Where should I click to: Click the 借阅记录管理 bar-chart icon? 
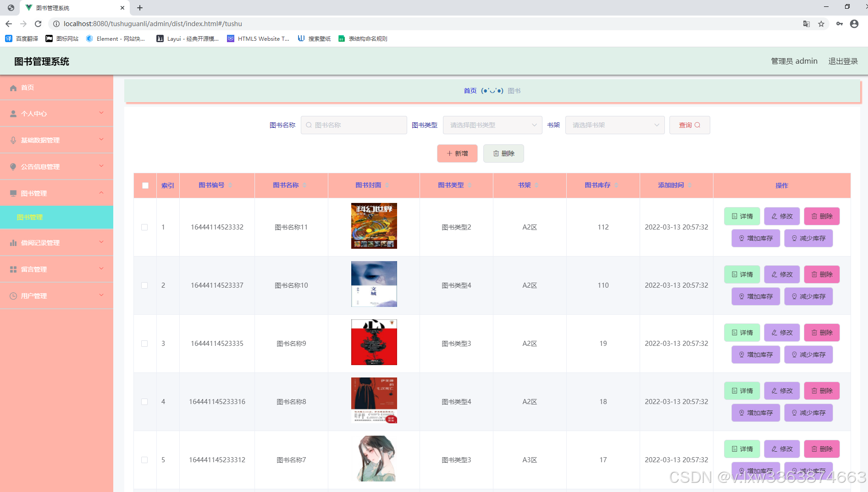point(13,242)
